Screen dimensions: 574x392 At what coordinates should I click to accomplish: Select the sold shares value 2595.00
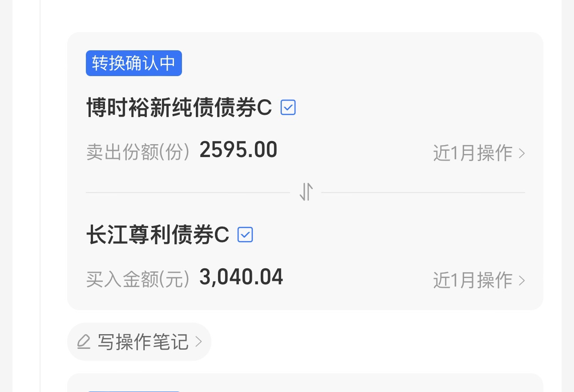coord(238,150)
